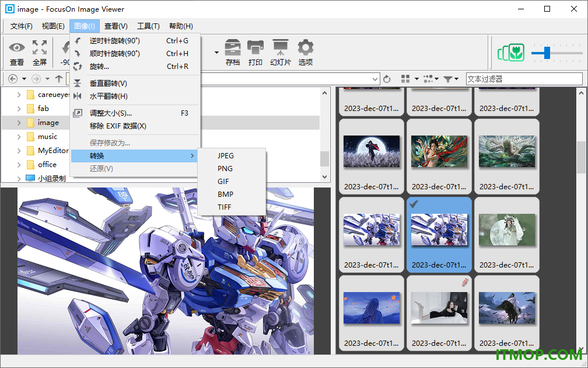Open the 视图(E) menu
This screenshot has width=588, height=368.
53,26
